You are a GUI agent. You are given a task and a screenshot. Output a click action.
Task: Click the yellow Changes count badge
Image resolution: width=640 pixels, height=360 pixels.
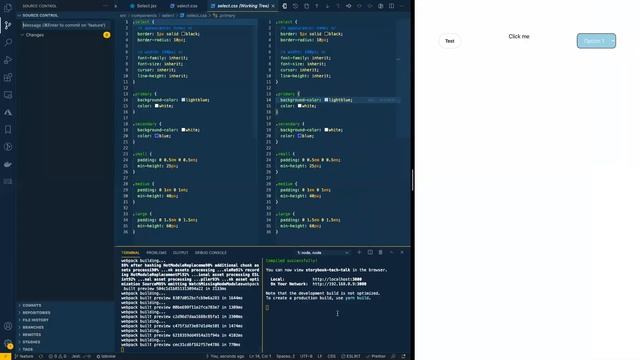pos(107,35)
